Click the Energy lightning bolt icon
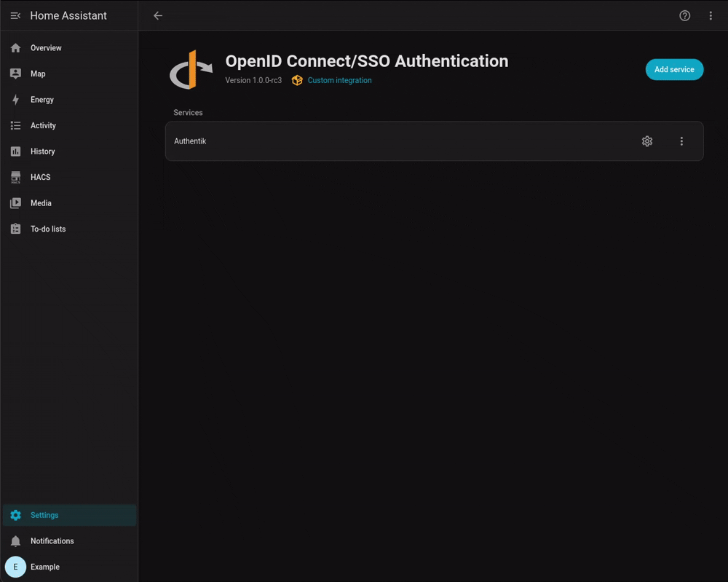Screen dimensions: 728x582 click(x=16, y=100)
